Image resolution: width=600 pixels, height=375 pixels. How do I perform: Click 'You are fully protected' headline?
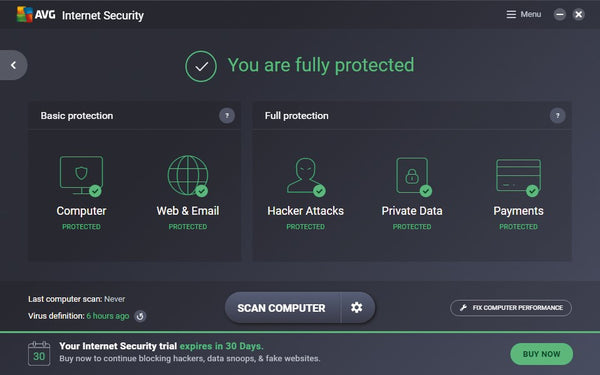coord(321,65)
